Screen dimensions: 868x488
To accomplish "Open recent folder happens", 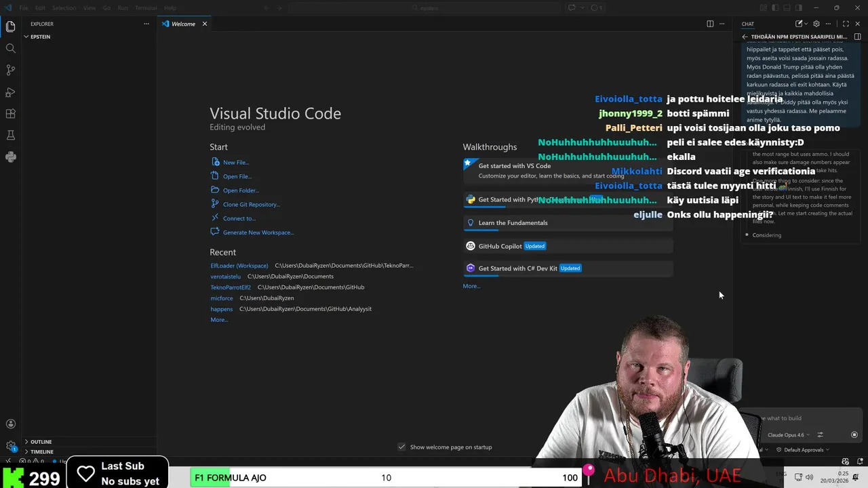I will pos(221,309).
